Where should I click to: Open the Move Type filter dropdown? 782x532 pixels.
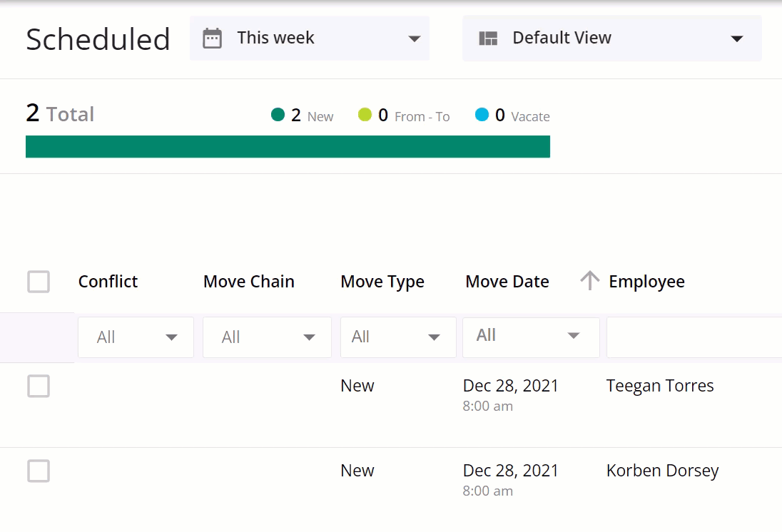pos(398,337)
